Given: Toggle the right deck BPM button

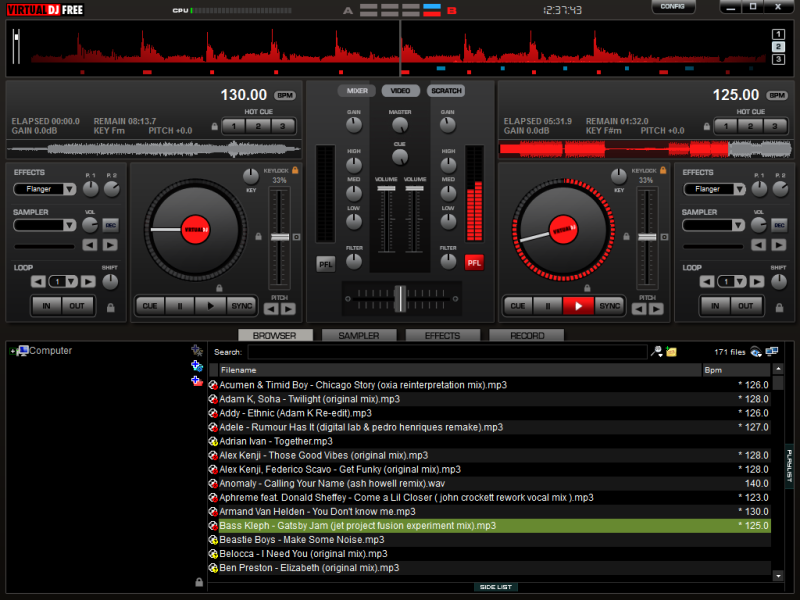Looking at the screenshot, I should pyautogui.click(x=777, y=95).
